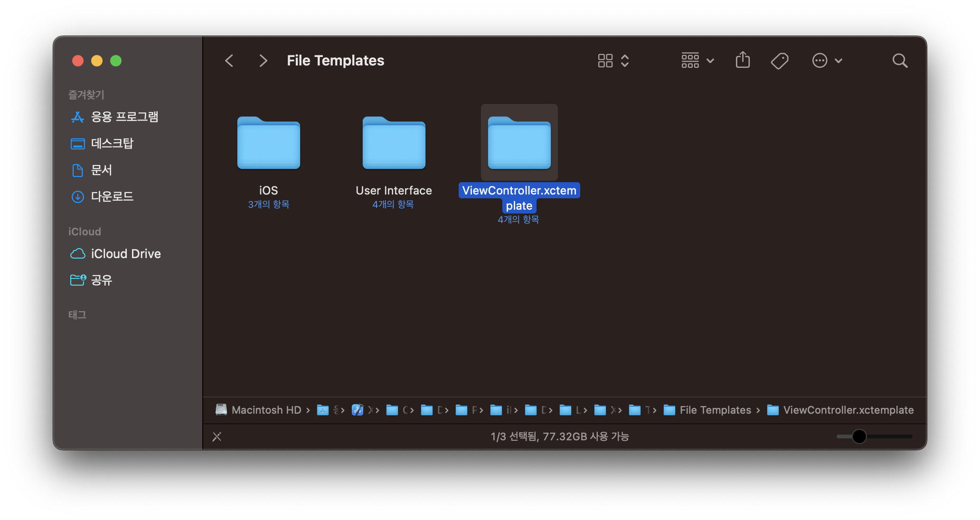
Task: Open iCloud Drive sidebar item
Action: [125, 254]
